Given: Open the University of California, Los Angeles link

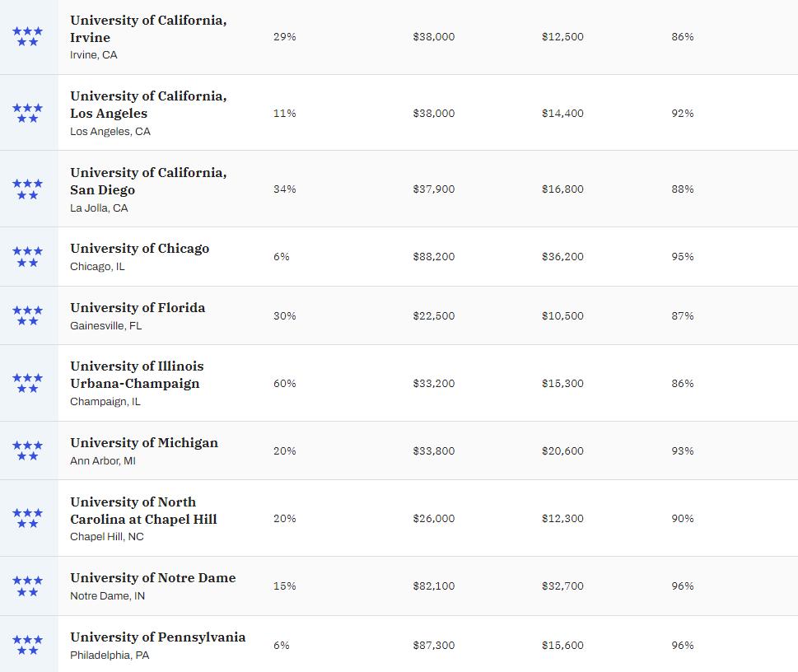Looking at the screenshot, I should click(148, 105).
